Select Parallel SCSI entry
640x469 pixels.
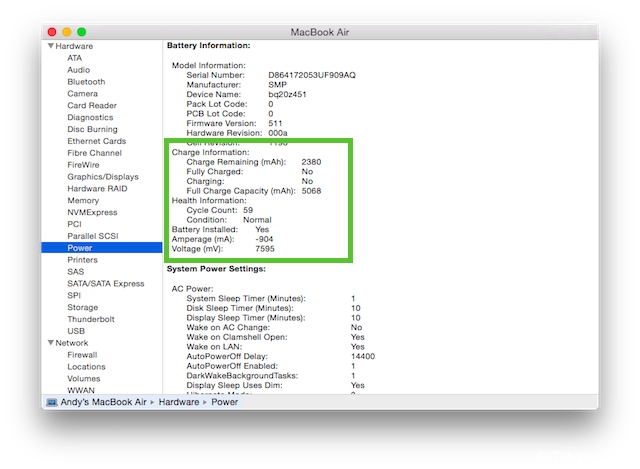coord(93,236)
